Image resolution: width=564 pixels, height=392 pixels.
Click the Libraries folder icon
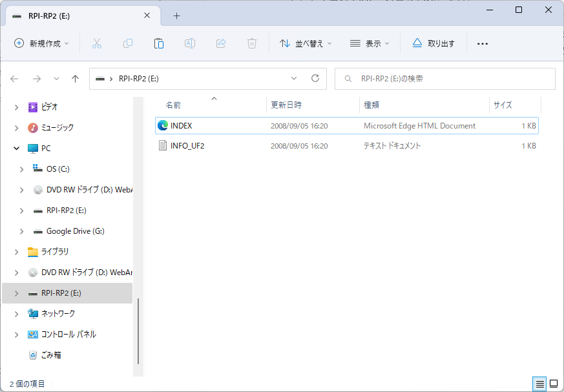coord(33,252)
